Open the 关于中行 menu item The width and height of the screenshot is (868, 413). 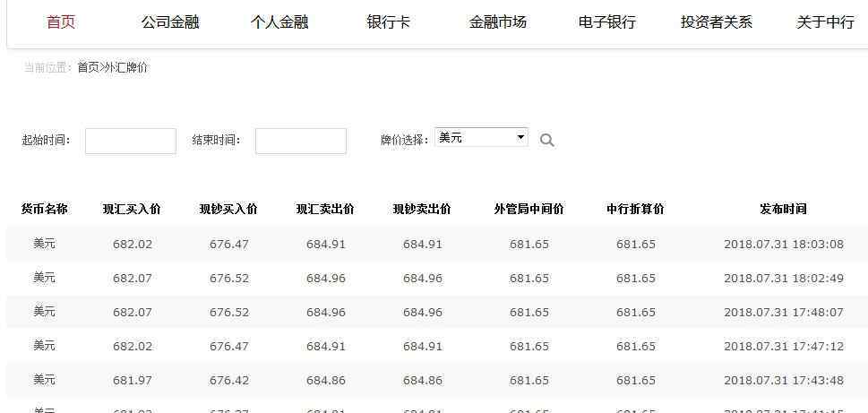[825, 22]
